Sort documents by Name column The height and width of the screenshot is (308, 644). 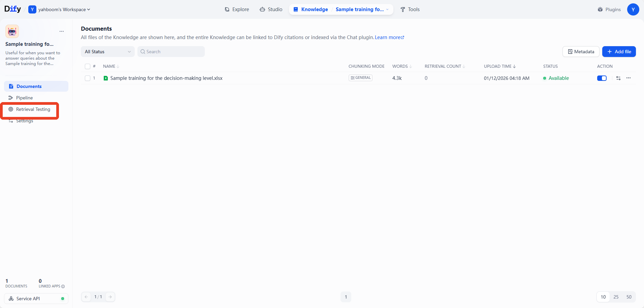tap(111, 66)
